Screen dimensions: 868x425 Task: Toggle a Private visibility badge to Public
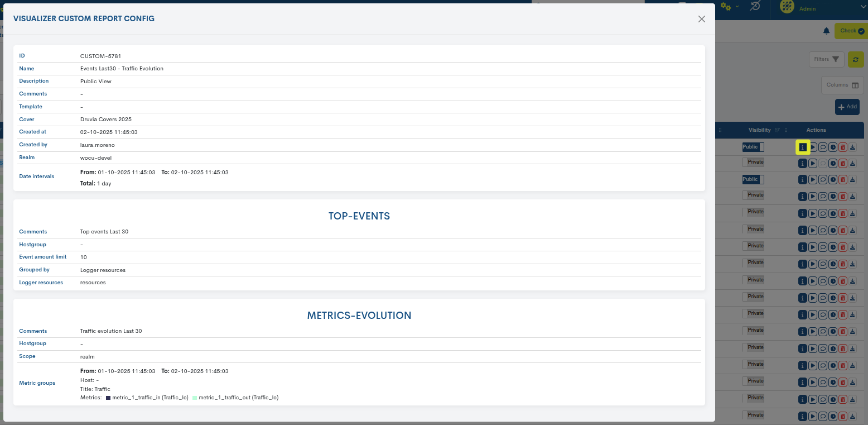pos(754,162)
